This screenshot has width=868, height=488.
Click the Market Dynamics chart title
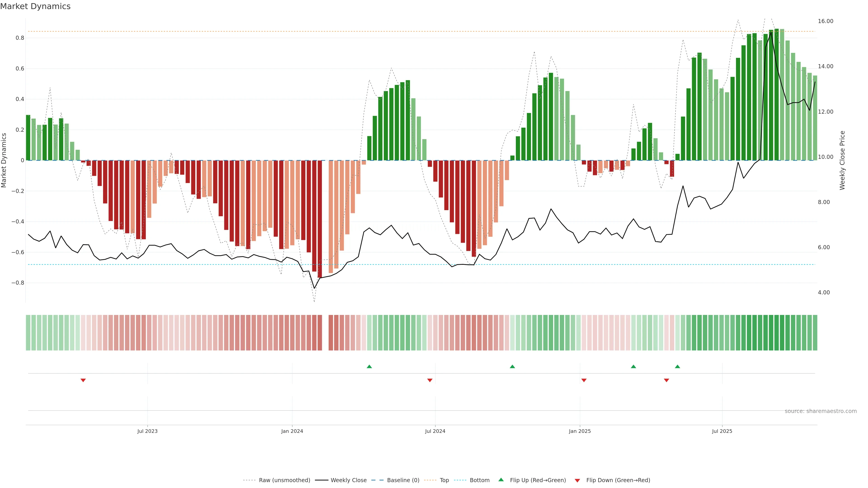(35, 6)
